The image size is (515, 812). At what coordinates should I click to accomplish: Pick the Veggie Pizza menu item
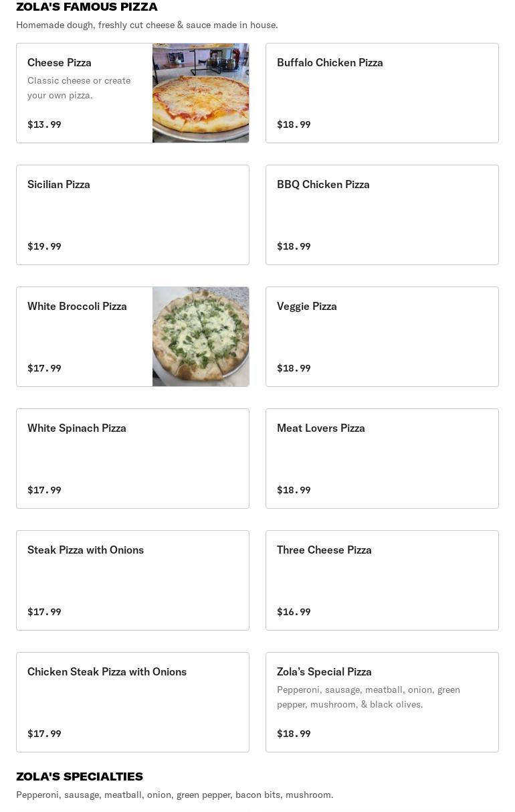pos(382,337)
